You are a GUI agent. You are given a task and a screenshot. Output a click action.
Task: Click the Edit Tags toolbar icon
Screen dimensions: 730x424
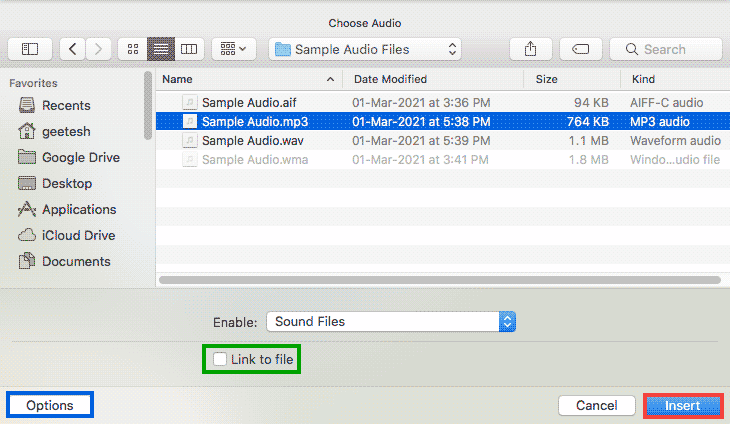(x=581, y=49)
